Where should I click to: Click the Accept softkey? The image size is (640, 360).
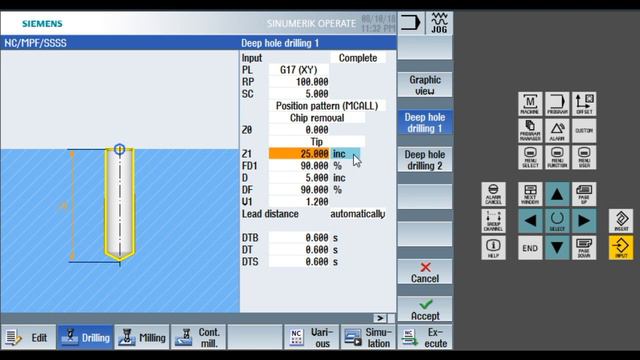pos(425,310)
